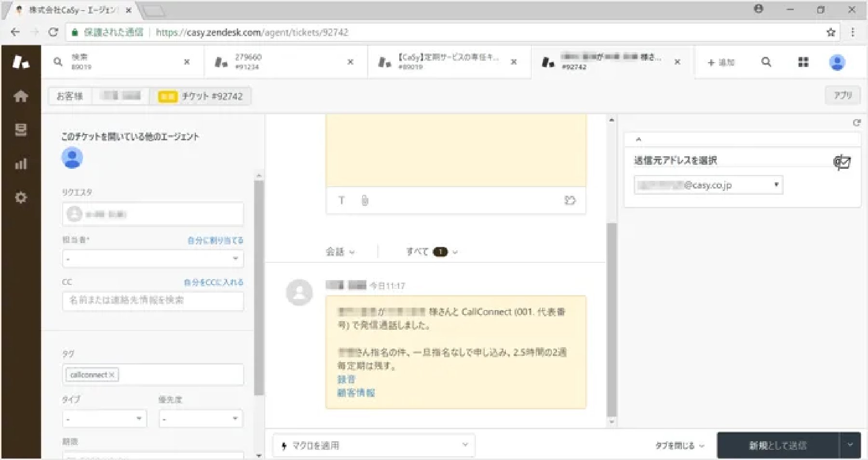Open the Type dropdown
The image size is (868, 460).
(x=104, y=419)
